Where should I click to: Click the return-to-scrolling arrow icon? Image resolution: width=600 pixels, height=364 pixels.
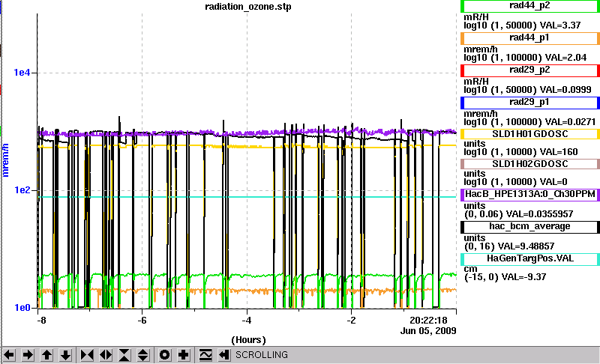point(223,355)
